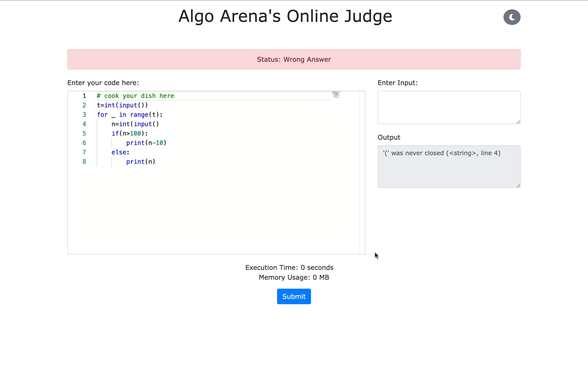Click the 'for _ in range(t):' line
This screenshot has height=368, width=588.
point(129,115)
